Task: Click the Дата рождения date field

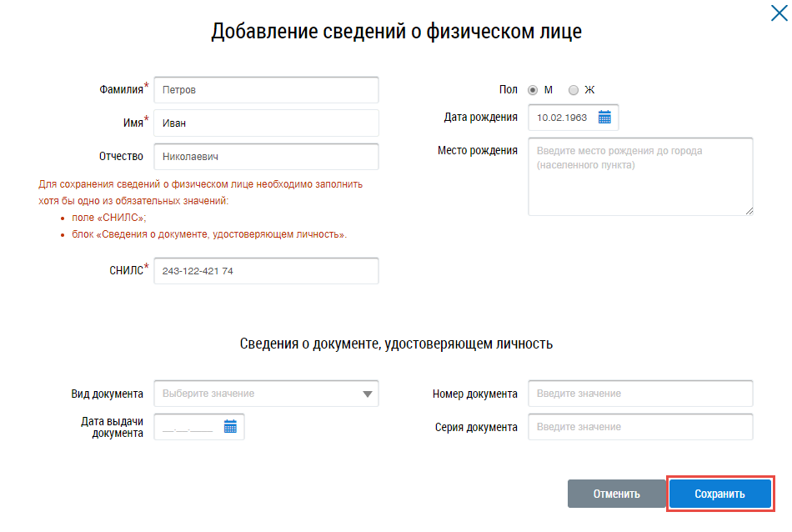Action: (x=563, y=118)
